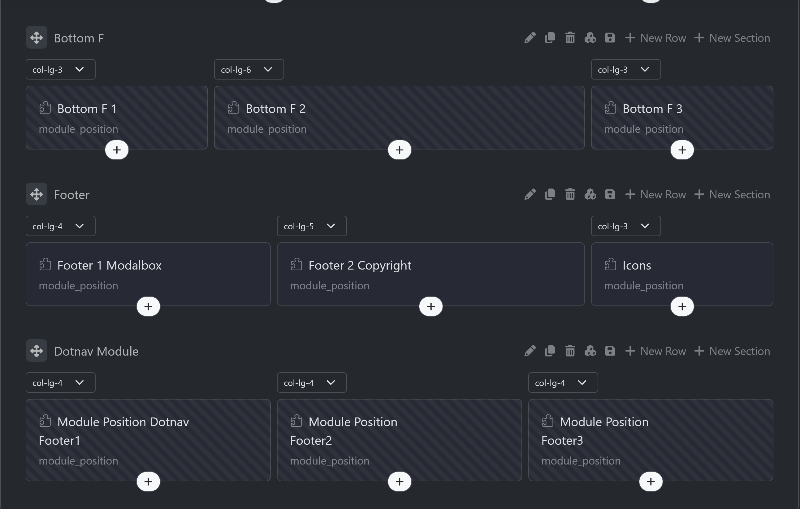Add a New Row in Dotnav Module section
800x509 pixels.
point(656,351)
